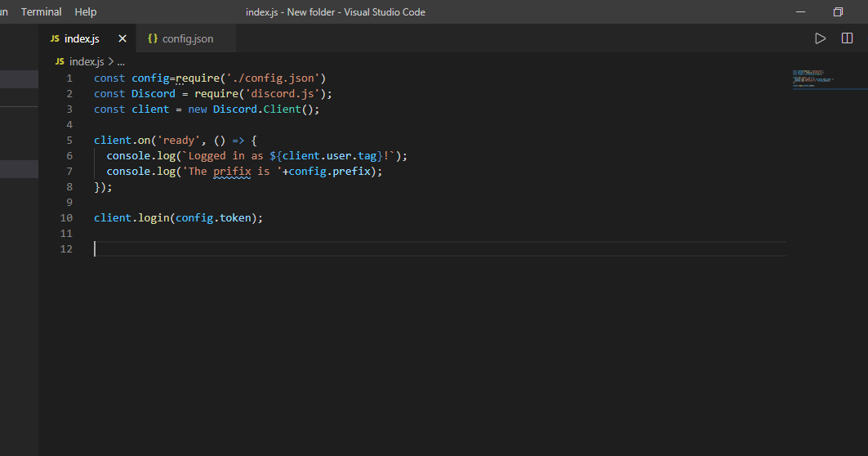
Task: Click the 'discord.js' string on line 2
Action: pyautogui.click(x=283, y=94)
